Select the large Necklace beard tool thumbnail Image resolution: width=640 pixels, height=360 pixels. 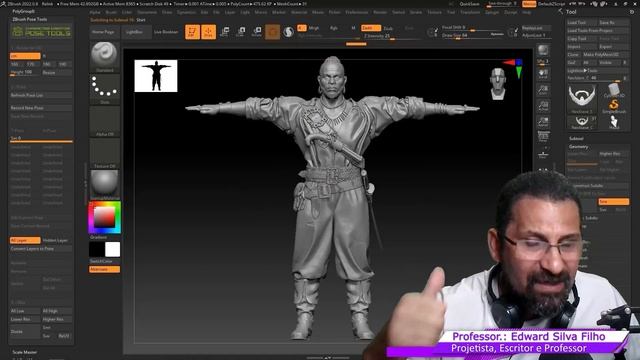tap(581, 98)
